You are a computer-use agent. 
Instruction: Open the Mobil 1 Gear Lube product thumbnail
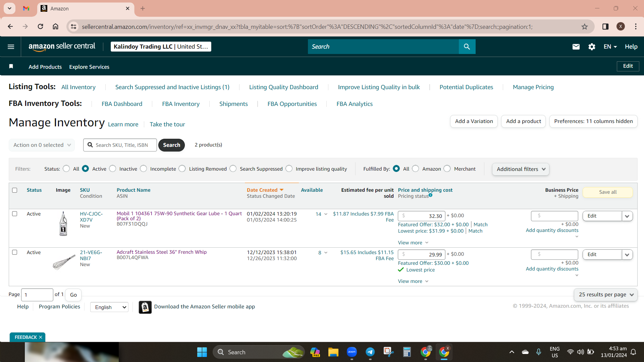pyautogui.click(x=63, y=224)
